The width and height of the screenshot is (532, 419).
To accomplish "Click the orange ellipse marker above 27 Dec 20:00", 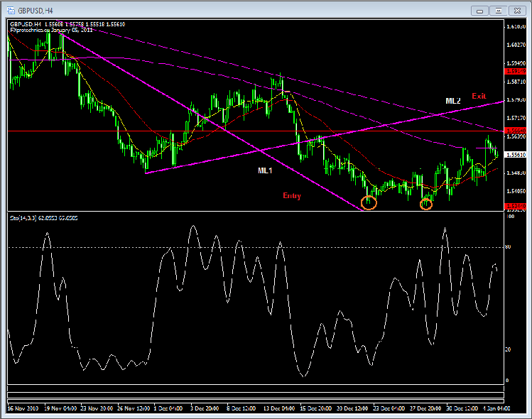I will pos(426,204).
